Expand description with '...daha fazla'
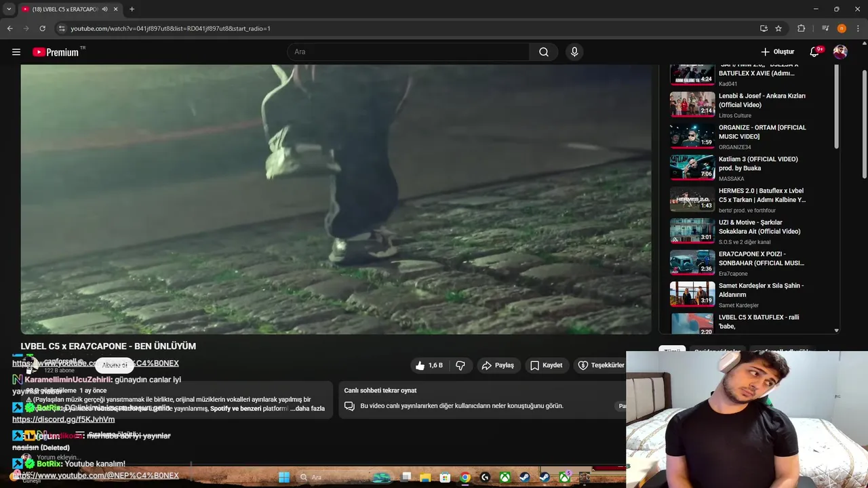Image resolution: width=868 pixels, height=488 pixels. (307, 409)
